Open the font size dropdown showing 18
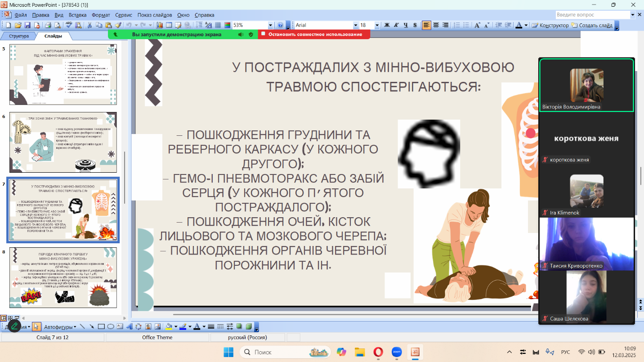644x362 pixels. (377, 25)
